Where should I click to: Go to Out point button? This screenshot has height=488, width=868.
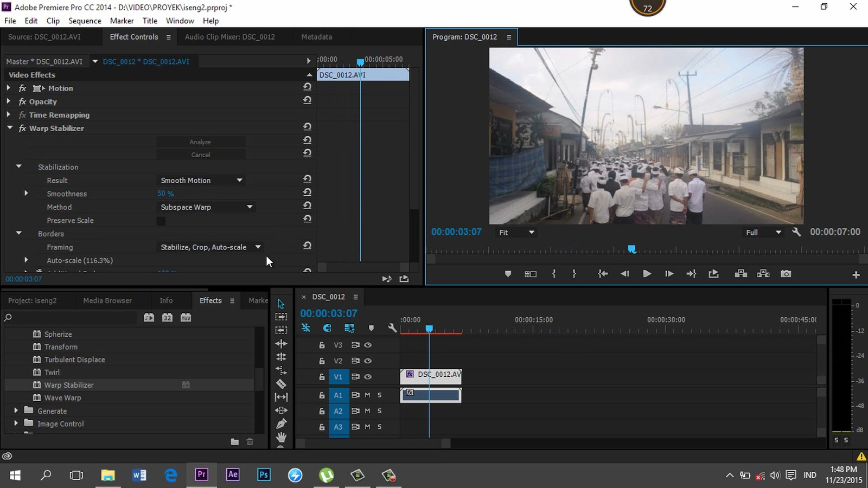(x=691, y=274)
